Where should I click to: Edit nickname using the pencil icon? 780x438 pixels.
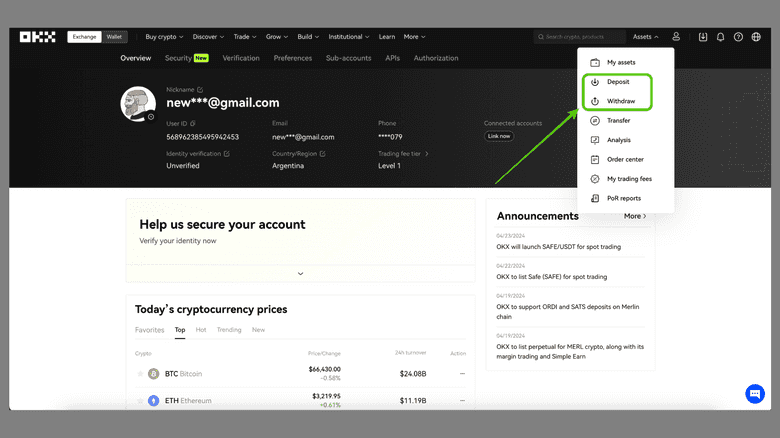pyautogui.click(x=200, y=90)
